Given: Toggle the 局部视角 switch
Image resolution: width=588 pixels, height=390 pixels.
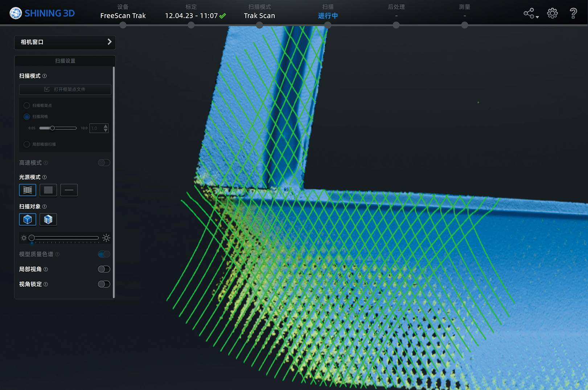Looking at the screenshot, I should click(104, 269).
